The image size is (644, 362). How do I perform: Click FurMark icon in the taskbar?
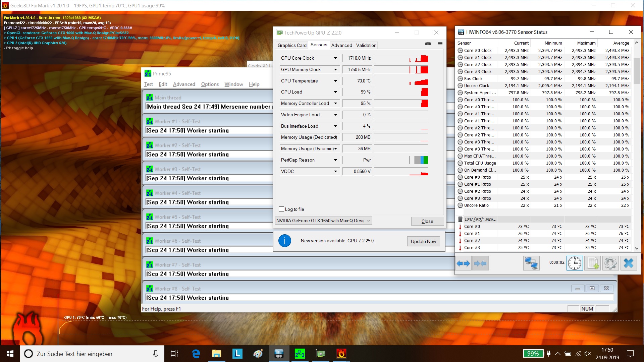tap(341, 354)
